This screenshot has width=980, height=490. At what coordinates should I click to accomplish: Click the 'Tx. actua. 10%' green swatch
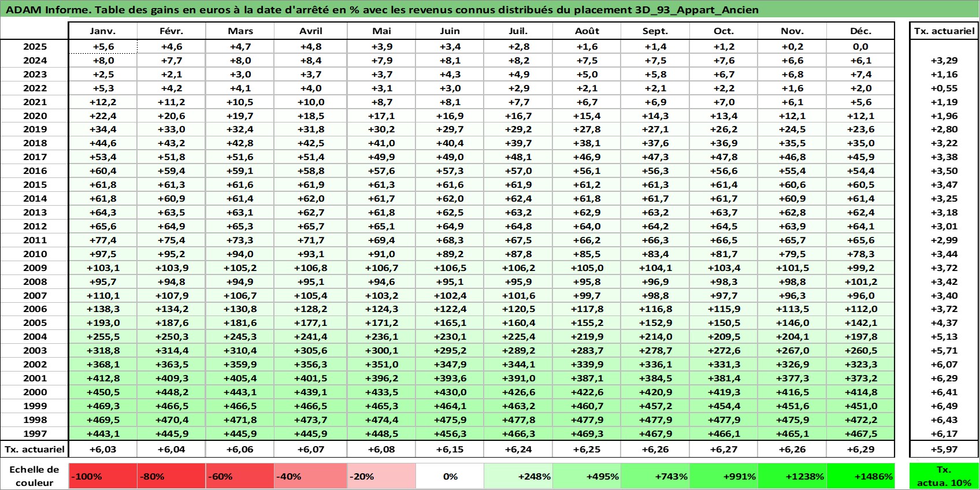coord(944,476)
